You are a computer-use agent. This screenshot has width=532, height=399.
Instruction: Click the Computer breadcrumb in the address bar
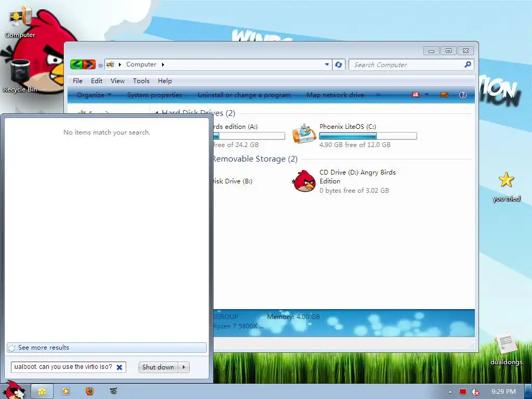141,64
